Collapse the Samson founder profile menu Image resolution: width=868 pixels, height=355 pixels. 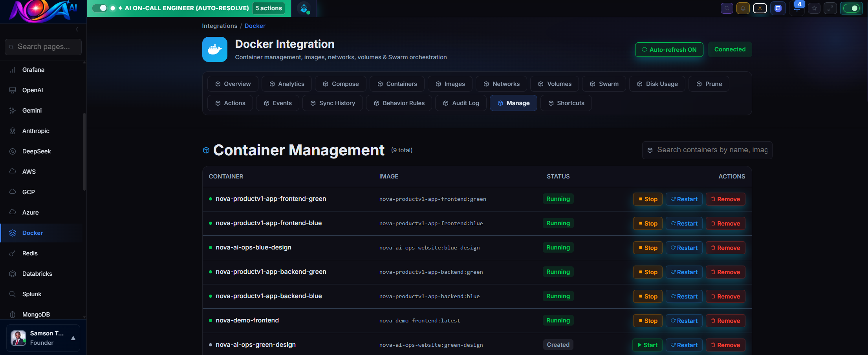click(x=73, y=338)
